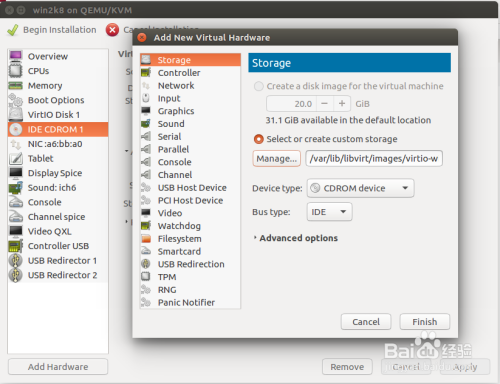Select 'Select or create custom storage' radio
This screenshot has height=384, width=500.
[259, 139]
